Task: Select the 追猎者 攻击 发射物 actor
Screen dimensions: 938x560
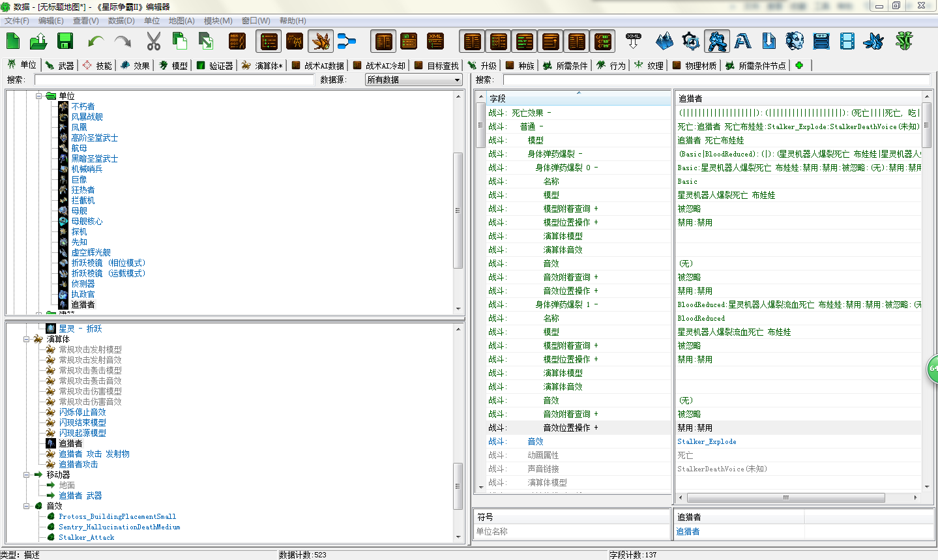Action: click(94, 454)
